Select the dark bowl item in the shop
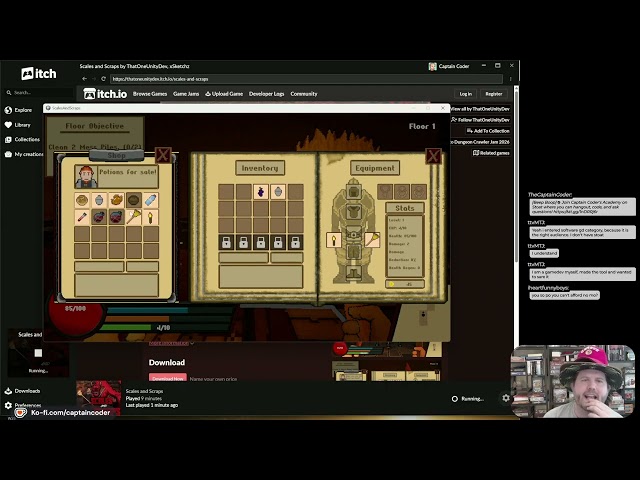 point(133,200)
